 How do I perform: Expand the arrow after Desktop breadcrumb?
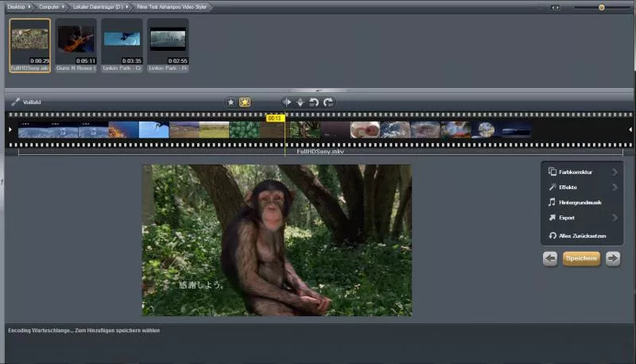pyautogui.click(x=29, y=7)
